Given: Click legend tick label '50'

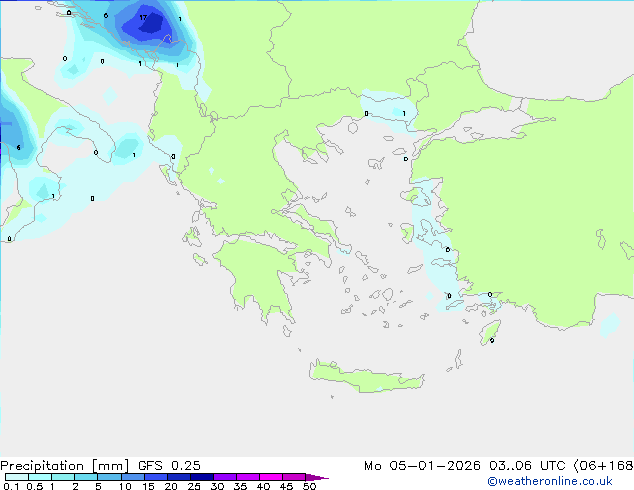Looking at the screenshot, I should (x=309, y=486).
